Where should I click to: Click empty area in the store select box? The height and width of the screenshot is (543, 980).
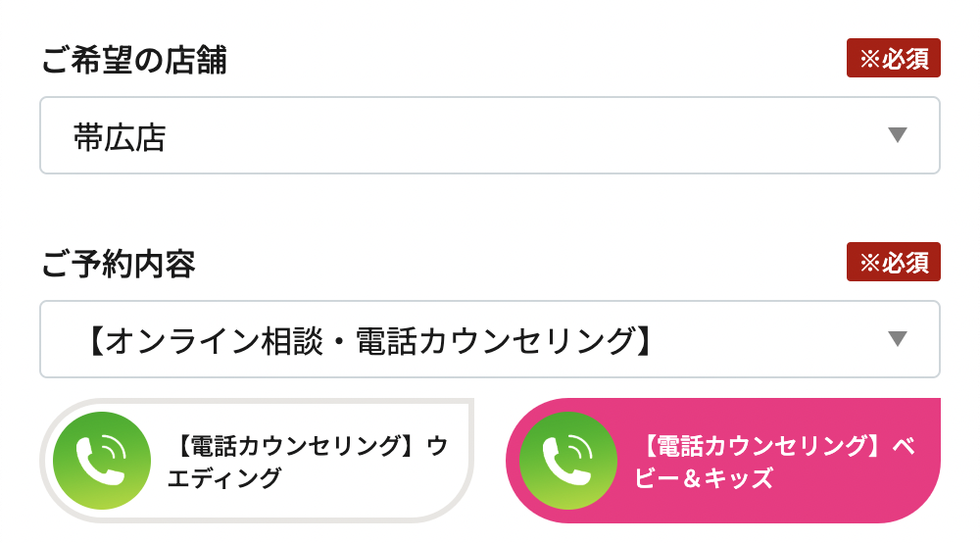point(525,135)
